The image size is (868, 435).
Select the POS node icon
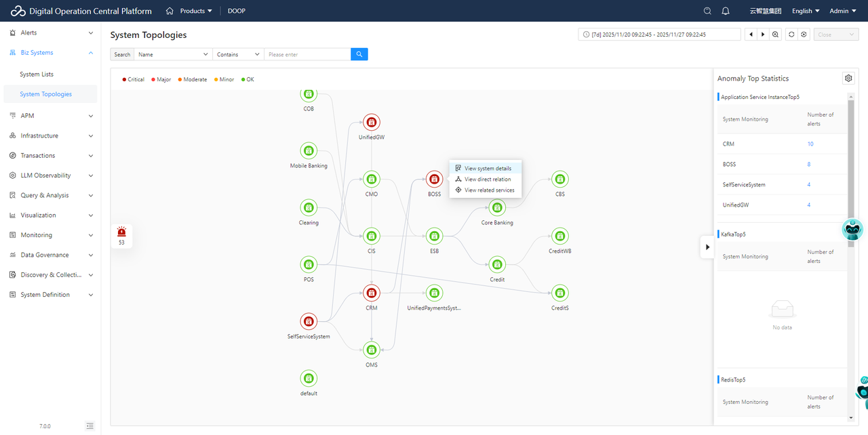point(309,265)
